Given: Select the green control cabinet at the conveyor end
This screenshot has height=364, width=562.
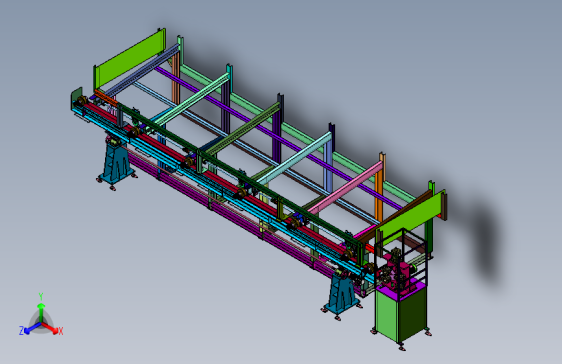Looking at the screenshot, I should click(x=400, y=312).
